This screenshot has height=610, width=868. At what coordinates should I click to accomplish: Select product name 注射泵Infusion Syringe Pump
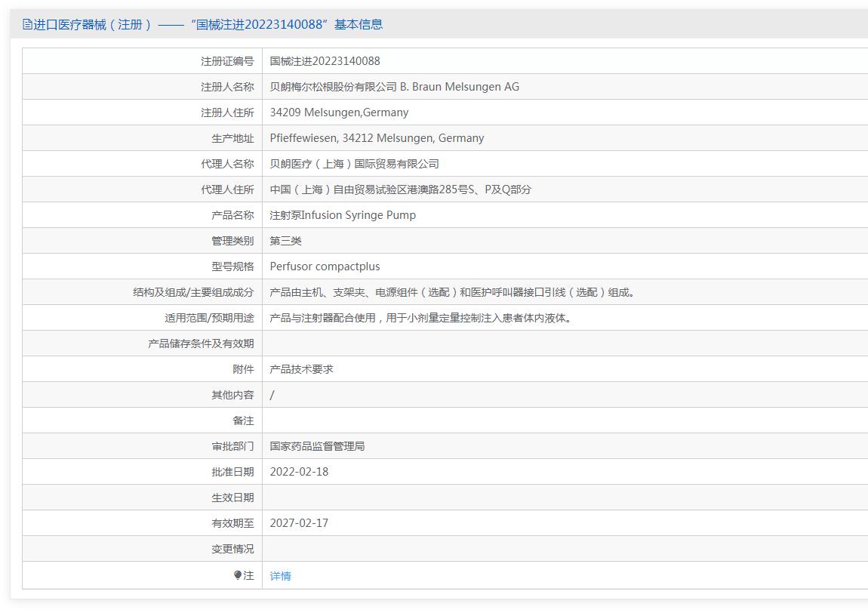[x=343, y=215]
